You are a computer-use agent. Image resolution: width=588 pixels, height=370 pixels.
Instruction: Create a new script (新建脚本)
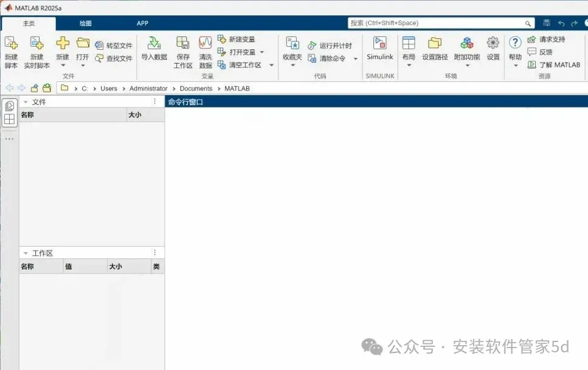[11, 52]
